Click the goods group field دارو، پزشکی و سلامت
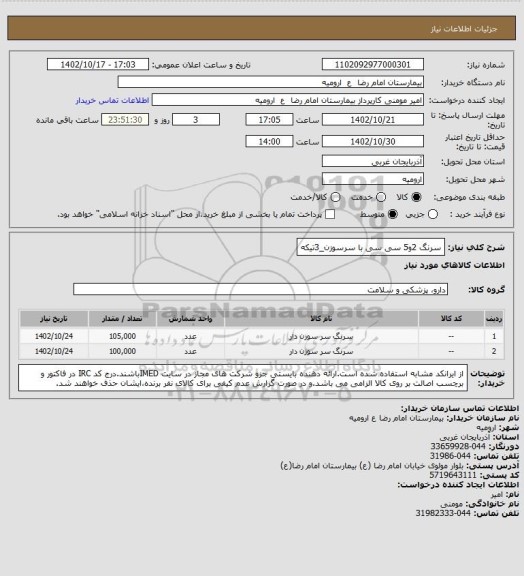The height and width of the screenshot is (576, 524). pos(260,289)
